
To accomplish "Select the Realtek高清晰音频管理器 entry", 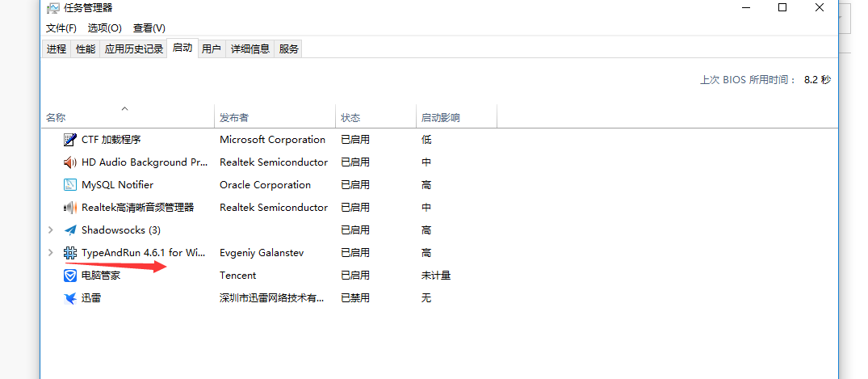I will point(138,208).
